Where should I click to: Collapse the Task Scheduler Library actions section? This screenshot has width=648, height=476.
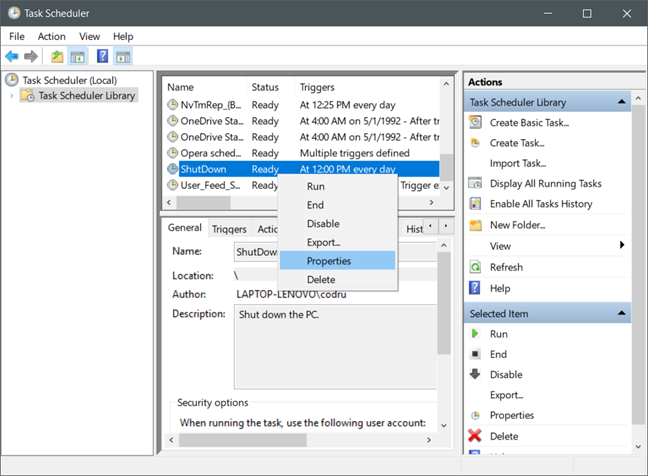[621, 102]
